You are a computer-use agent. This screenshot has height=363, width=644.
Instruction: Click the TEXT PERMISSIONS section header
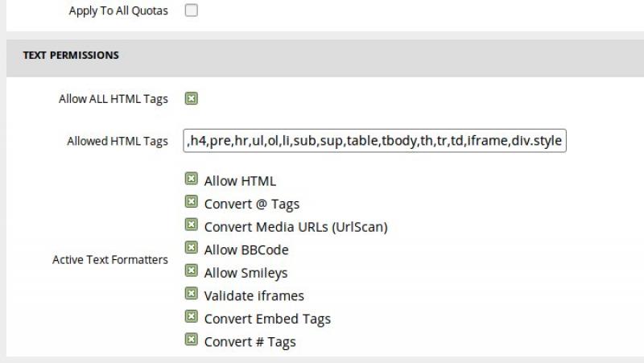[x=71, y=56]
